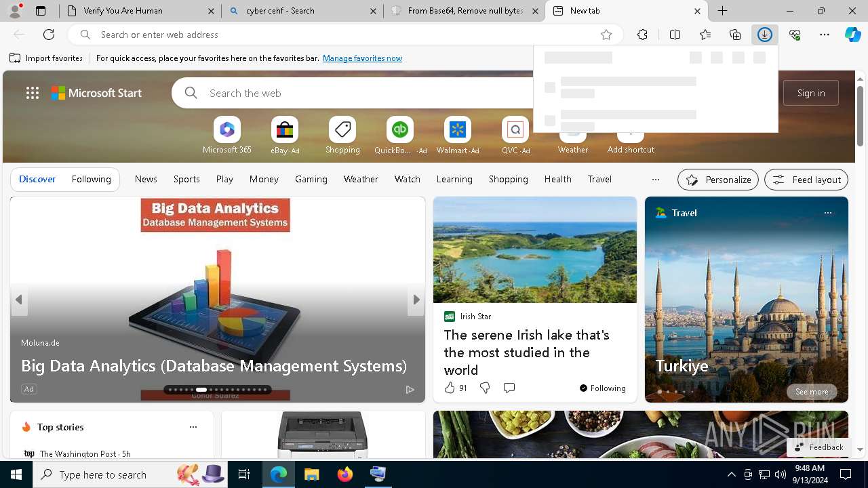
Task: Open comments on Irish lake article
Action: pyautogui.click(x=509, y=388)
